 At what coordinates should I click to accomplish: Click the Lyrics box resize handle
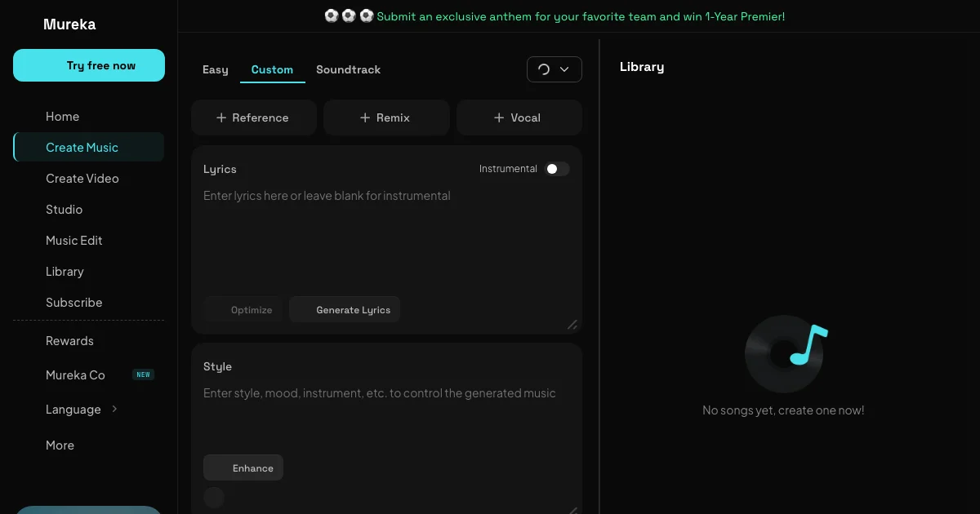coord(572,325)
